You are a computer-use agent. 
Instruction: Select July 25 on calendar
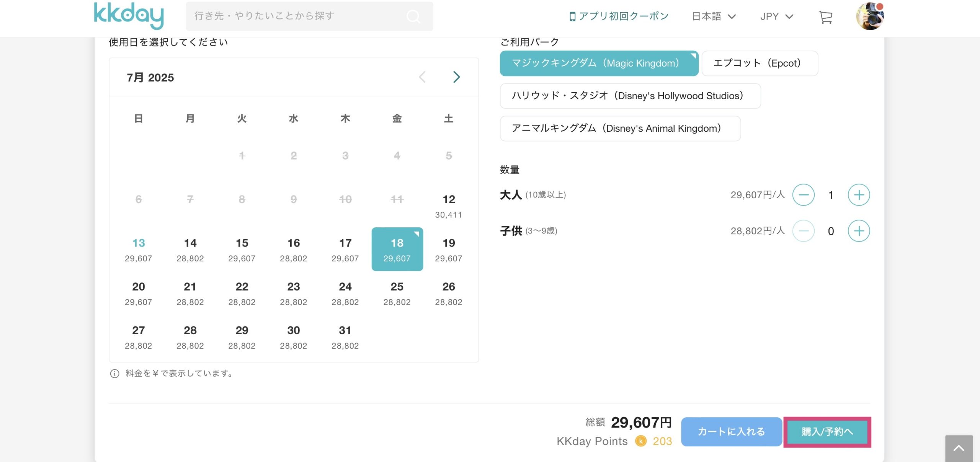pyautogui.click(x=397, y=293)
